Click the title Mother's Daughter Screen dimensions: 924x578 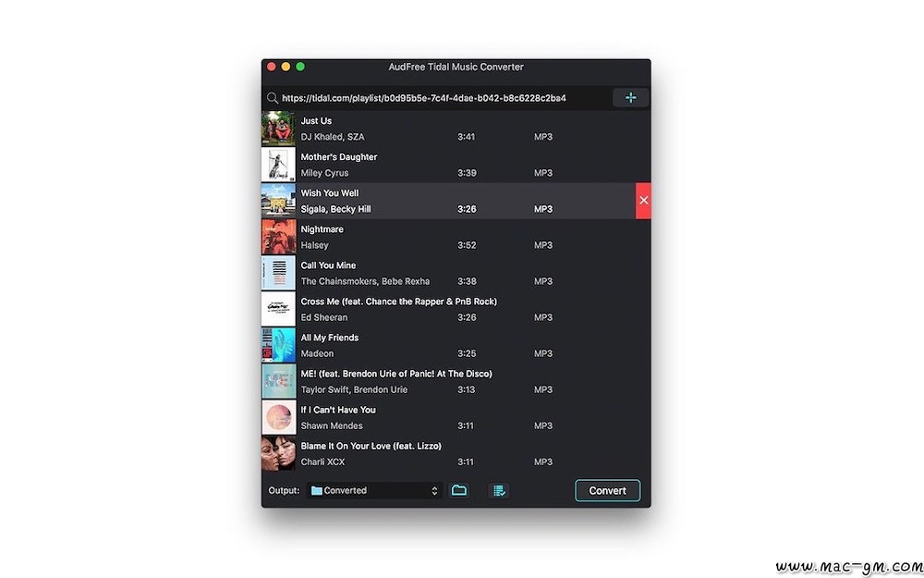[x=339, y=157]
